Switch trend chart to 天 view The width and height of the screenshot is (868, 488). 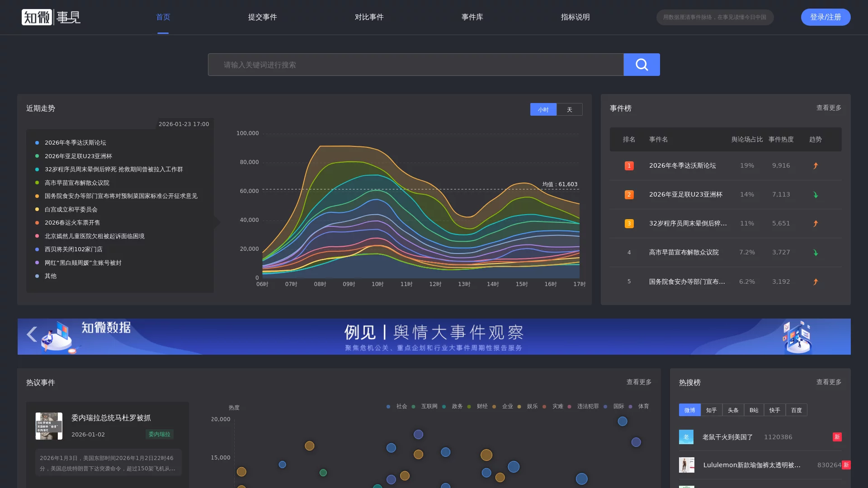coord(569,109)
